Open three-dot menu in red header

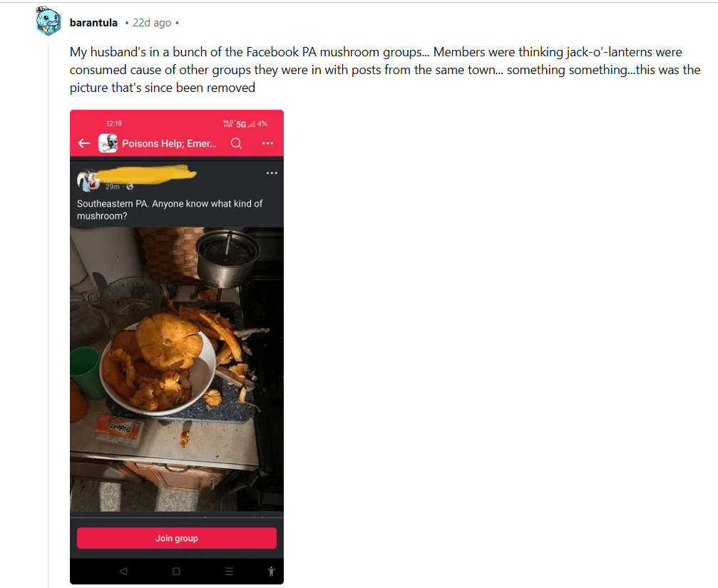[x=267, y=143]
